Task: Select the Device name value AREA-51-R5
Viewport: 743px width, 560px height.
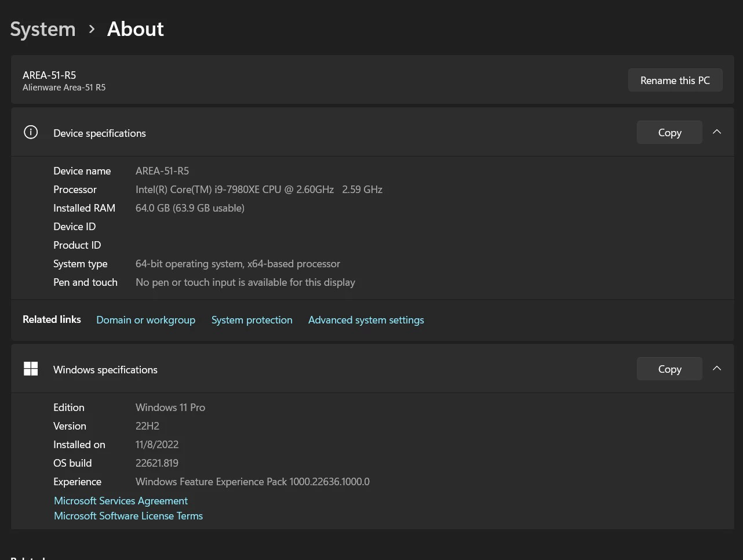Action: [x=162, y=171]
